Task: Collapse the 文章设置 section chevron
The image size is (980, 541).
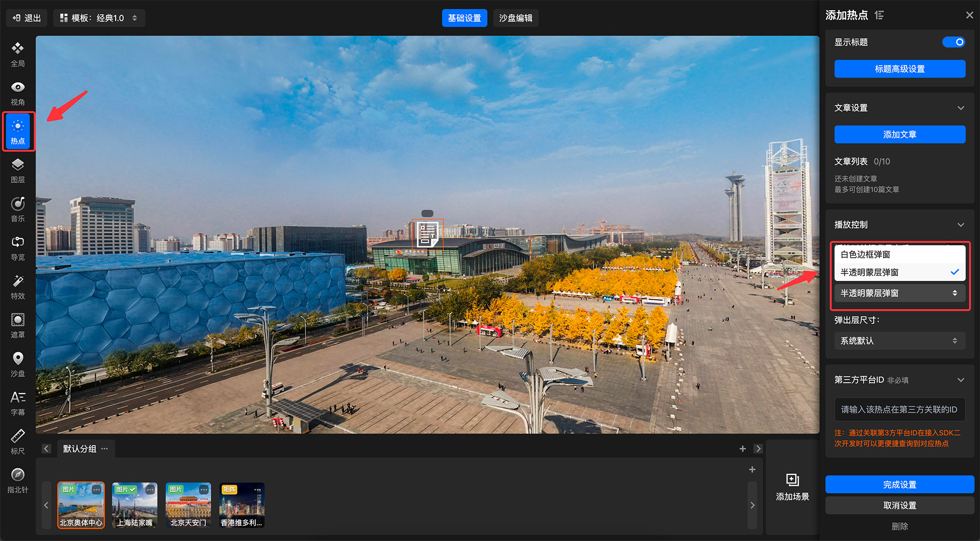Action: coord(960,108)
